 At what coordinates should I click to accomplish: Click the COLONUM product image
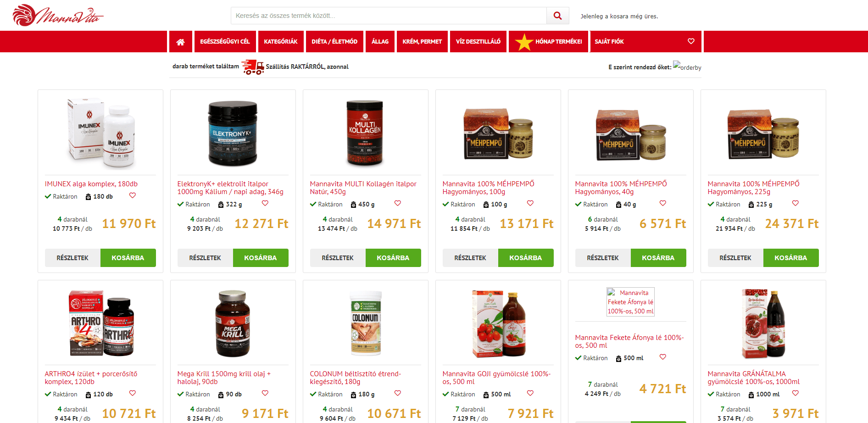click(366, 323)
